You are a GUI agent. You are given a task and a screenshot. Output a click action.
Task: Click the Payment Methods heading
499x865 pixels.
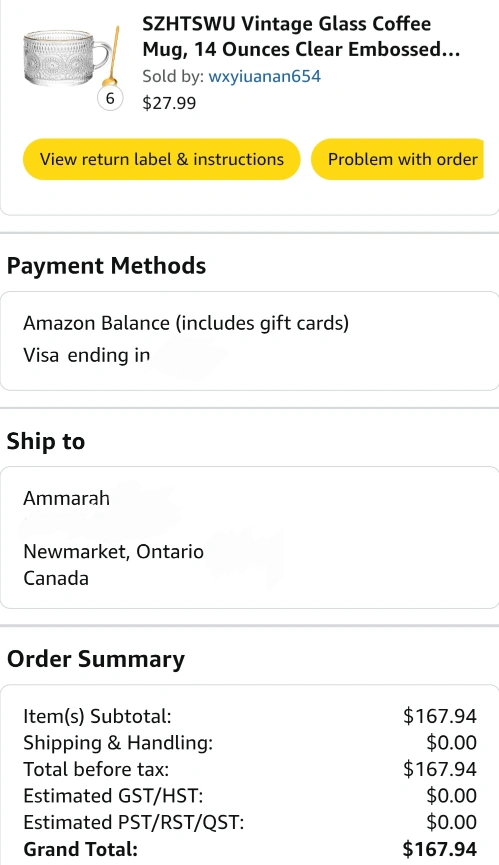[x=106, y=266]
